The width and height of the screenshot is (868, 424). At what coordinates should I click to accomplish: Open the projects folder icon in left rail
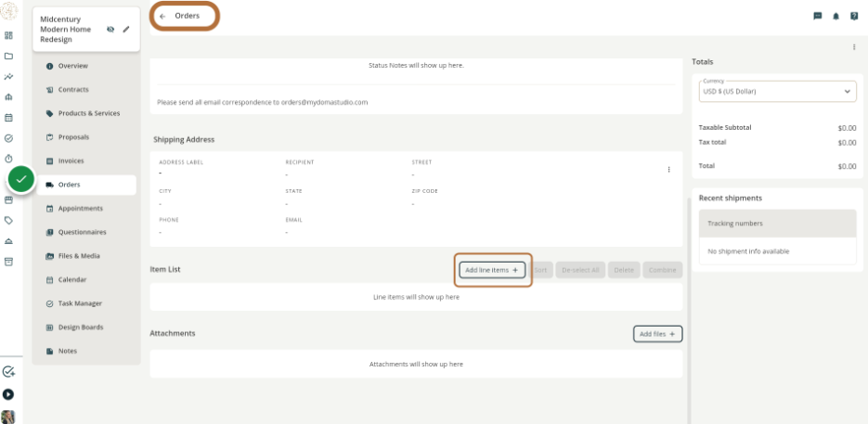coord(8,56)
